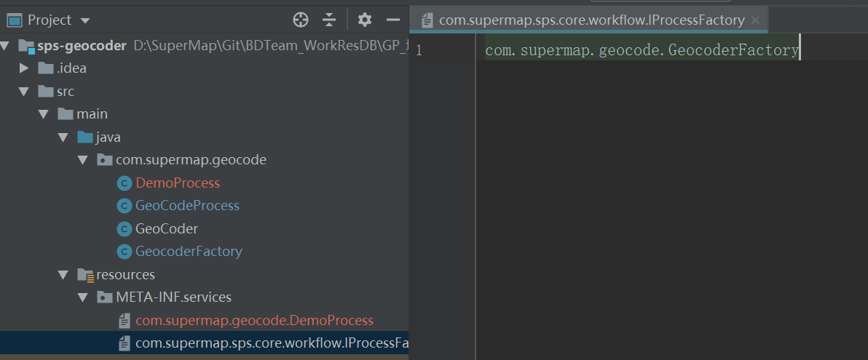Screen dimensions: 868x360
Task: Collapse the src folder
Action: pyautogui.click(x=24, y=92)
